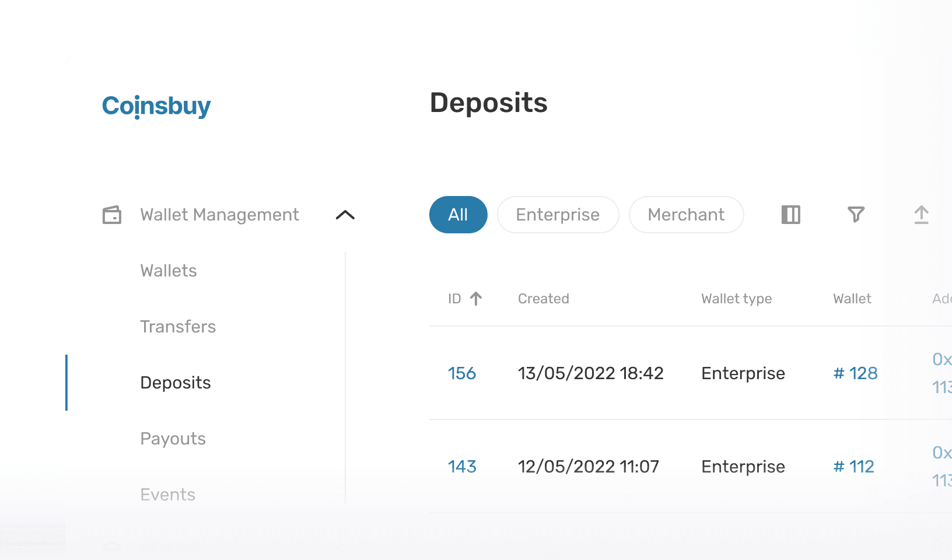The height and width of the screenshot is (560, 952).
Task: Click the blue active indicator beside Deposits
Action: click(66, 383)
